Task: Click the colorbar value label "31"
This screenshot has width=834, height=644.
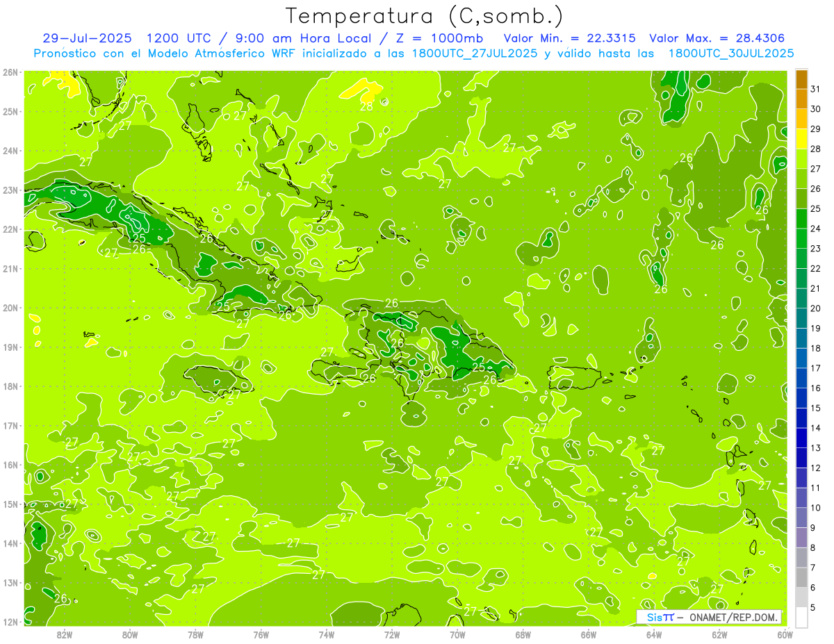Action: click(x=815, y=89)
